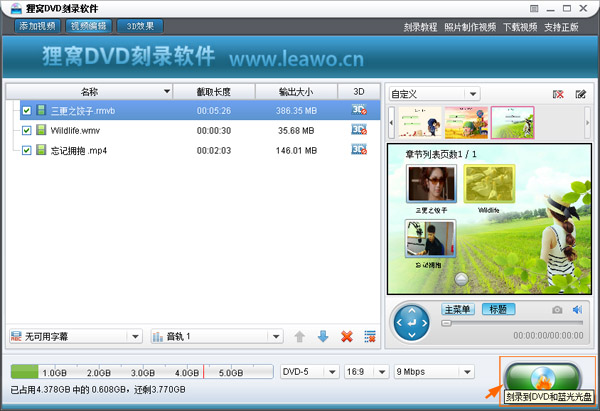
Task: Select the 三更之饺子 chapter thumbnail in preview
Action: coord(431,184)
